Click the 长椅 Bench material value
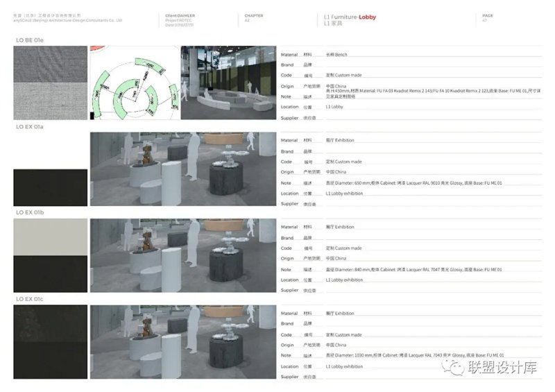Image resolution: width=555 pixels, height=392 pixels. click(x=336, y=54)
